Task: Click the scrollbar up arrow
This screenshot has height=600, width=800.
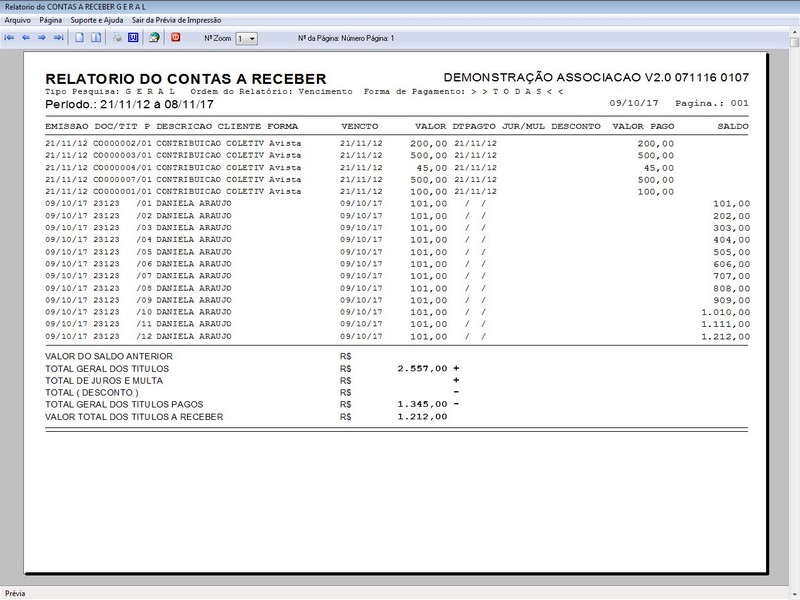Action: (794, 32)
